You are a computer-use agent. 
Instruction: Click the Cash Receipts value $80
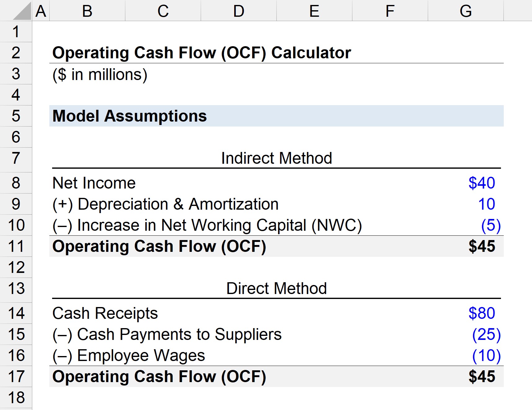click(481, 313)
